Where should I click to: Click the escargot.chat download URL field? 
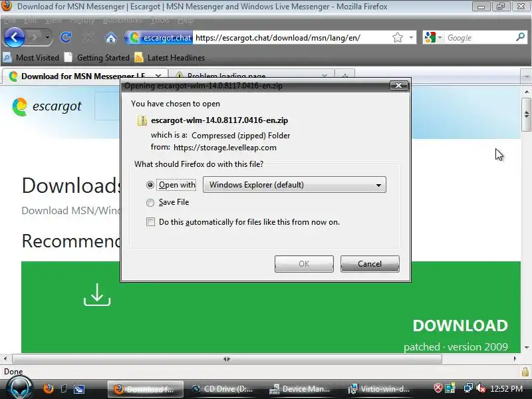coord(292,37)
